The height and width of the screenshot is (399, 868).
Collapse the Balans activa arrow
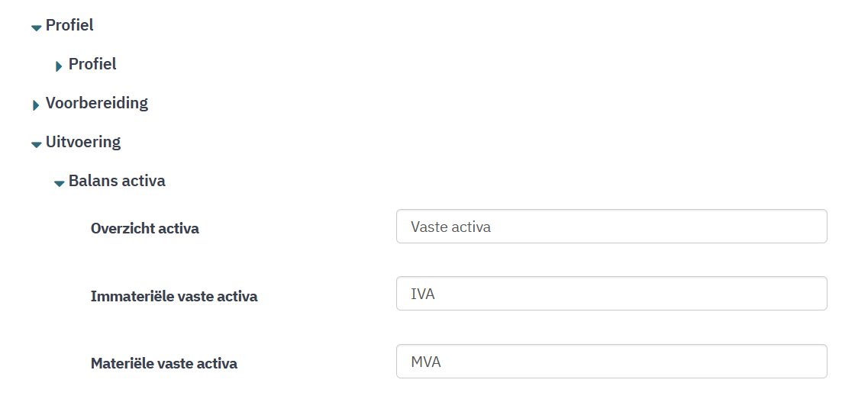point(59,183)
